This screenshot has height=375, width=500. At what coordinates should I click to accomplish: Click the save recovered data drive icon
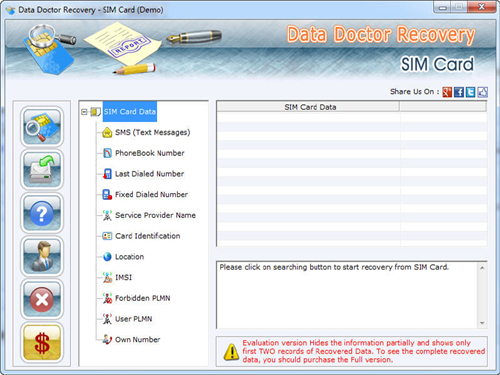42,170
